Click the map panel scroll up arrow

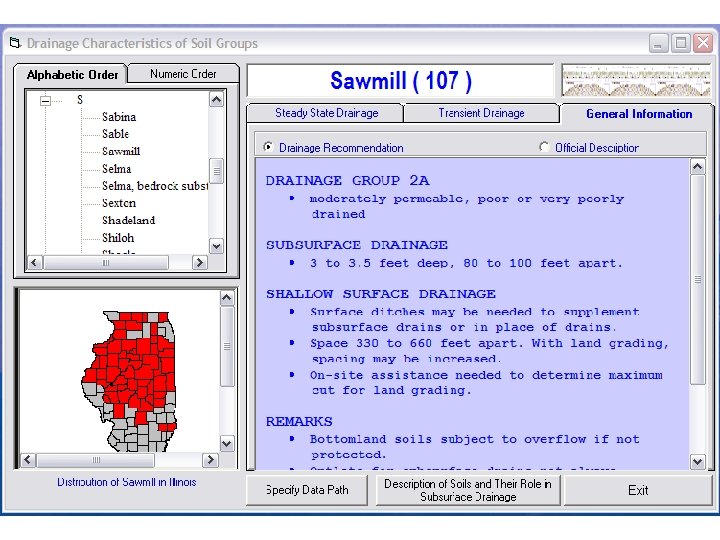227,298
